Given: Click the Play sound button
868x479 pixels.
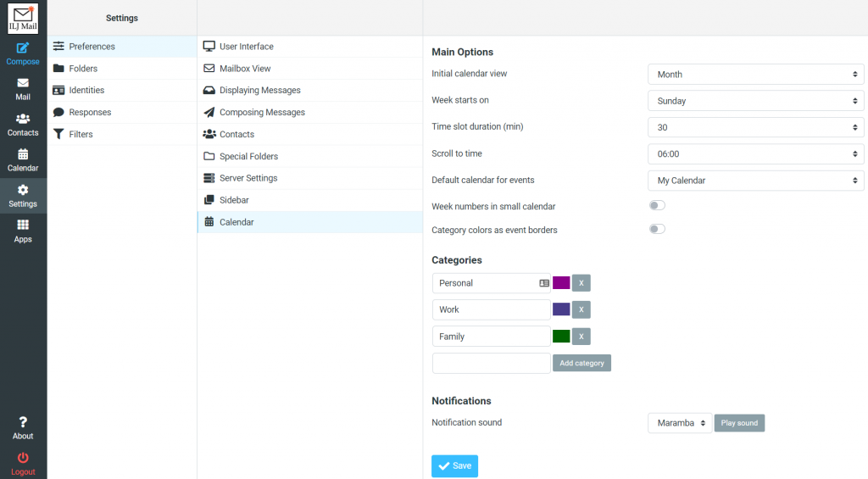Looking at the screenshot, I should (x=739, y=423).
